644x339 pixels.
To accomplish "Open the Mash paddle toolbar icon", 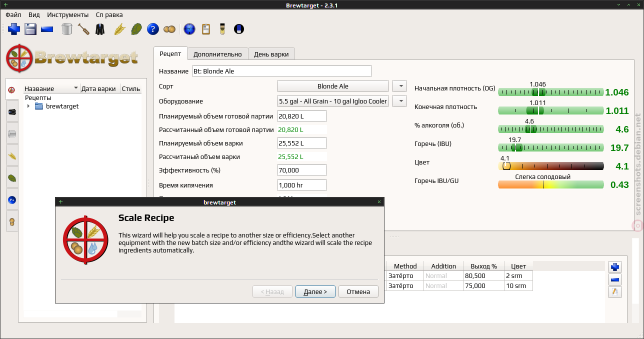I will click(x=83, y=29).
